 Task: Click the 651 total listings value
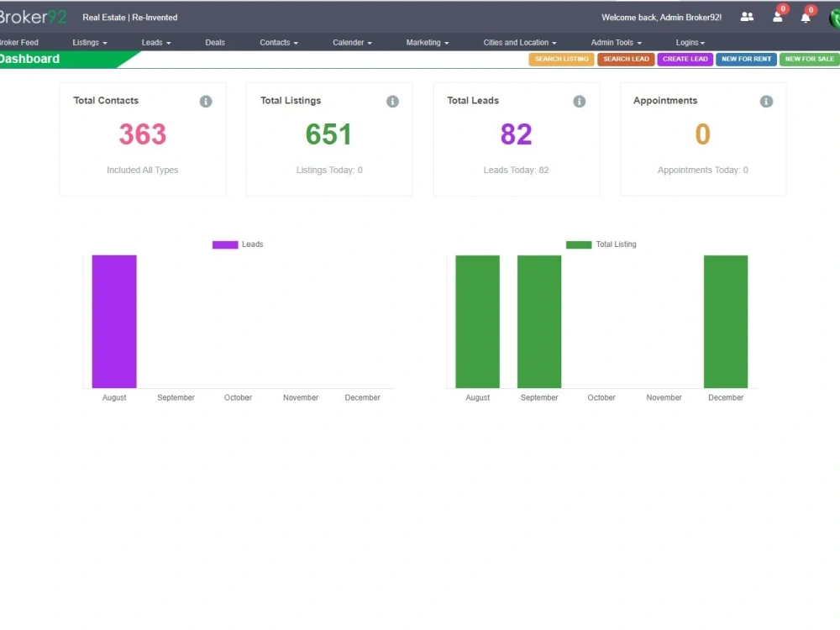329,134
